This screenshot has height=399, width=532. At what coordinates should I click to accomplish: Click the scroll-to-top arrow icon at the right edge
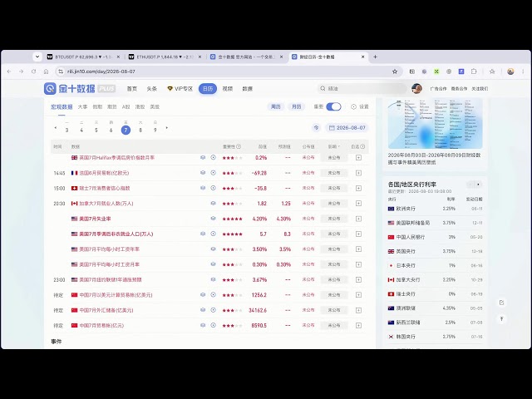point(501,319)
